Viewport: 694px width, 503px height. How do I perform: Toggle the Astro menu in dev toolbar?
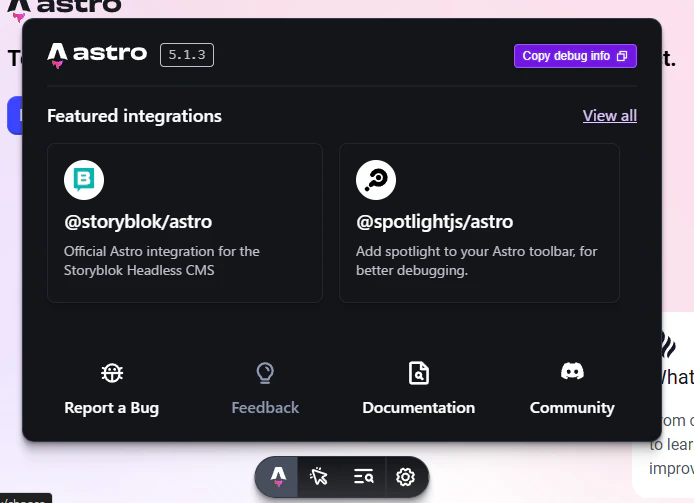pyautogui.click(x=278, y=477)
